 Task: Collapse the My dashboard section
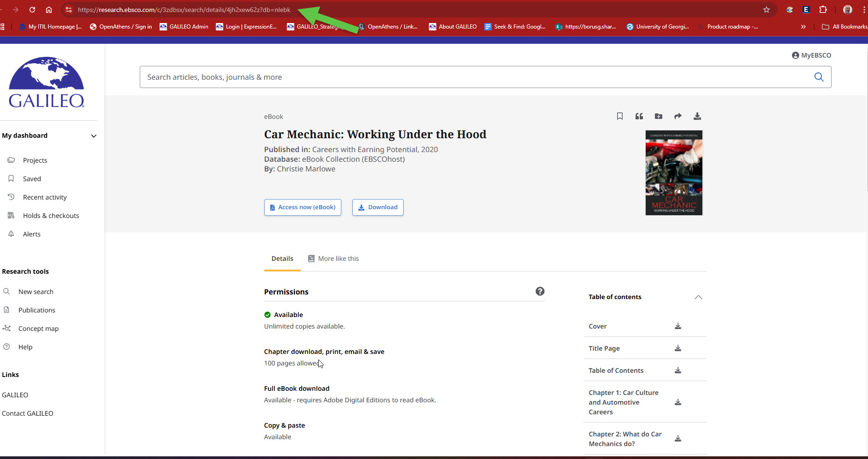tap(94, 136)
